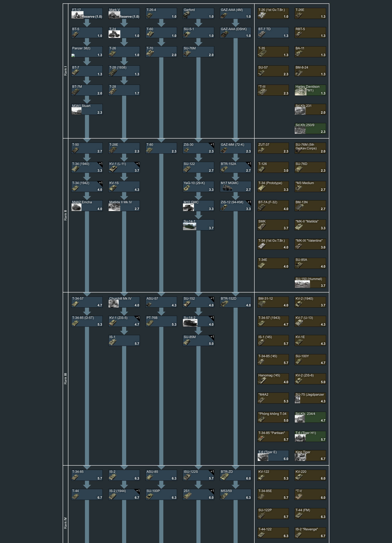The image size is (392, 543).
Task: Open the BM-13N premium vehicle card
Action: click(310, 206)
